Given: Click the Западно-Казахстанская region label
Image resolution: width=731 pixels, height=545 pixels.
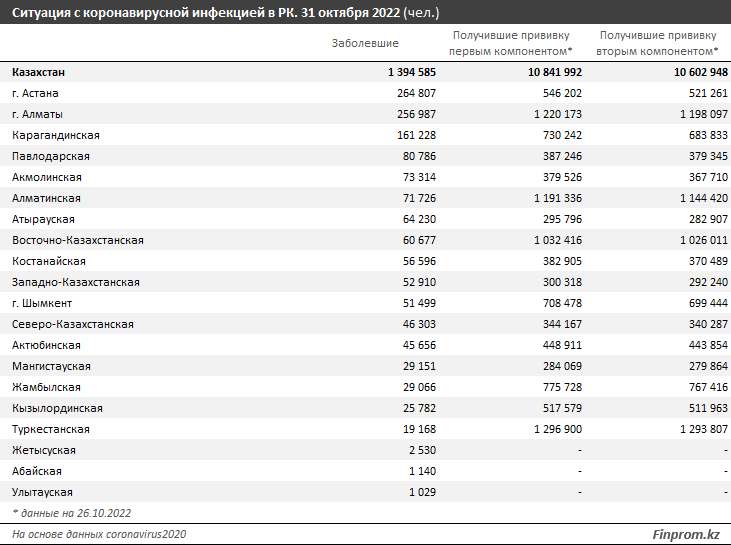Looking at the screenshot, I should 76,282.
